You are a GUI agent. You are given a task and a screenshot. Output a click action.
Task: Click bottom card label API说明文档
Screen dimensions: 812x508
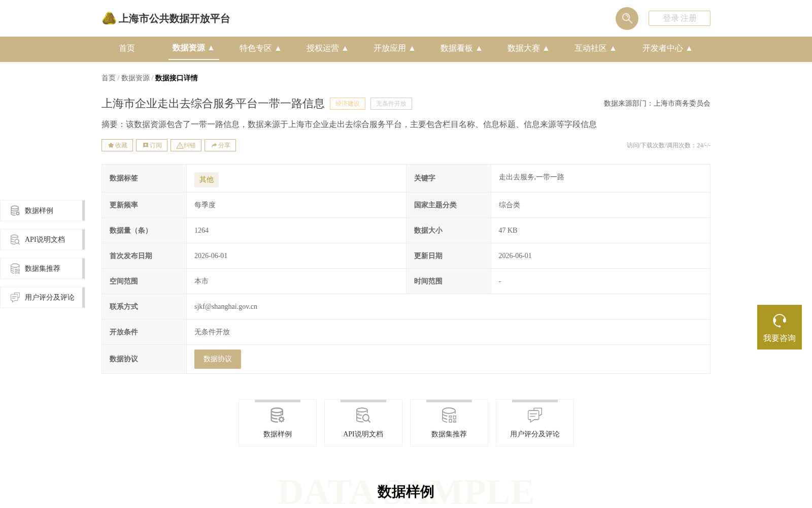click(363, 434)
